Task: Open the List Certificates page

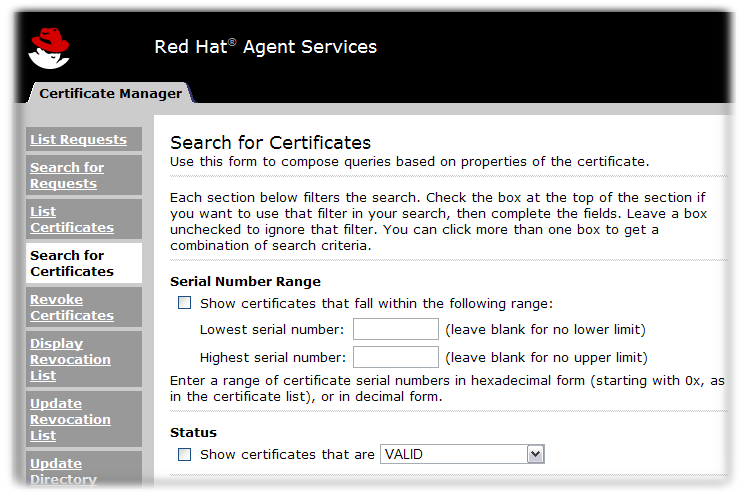Action: point(71,219)
